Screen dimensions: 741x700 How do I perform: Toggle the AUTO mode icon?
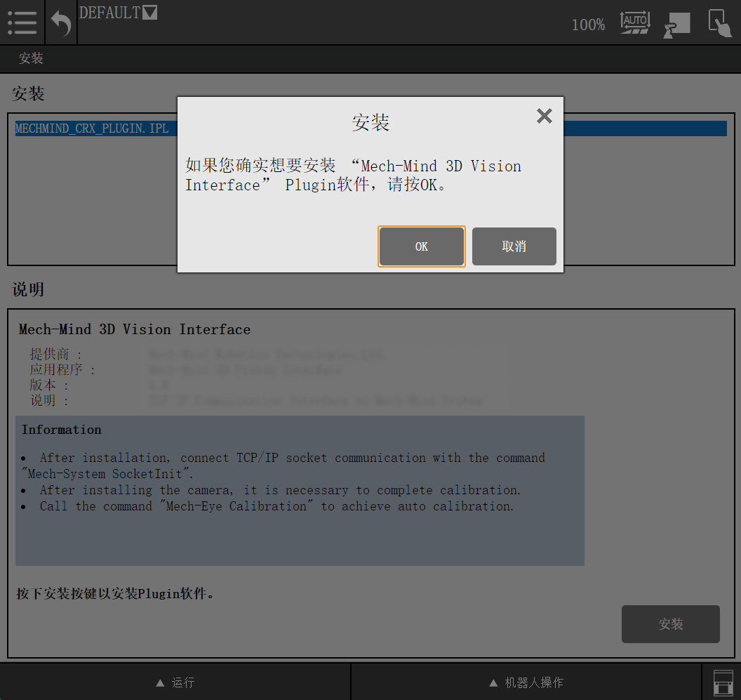point(634,22)
